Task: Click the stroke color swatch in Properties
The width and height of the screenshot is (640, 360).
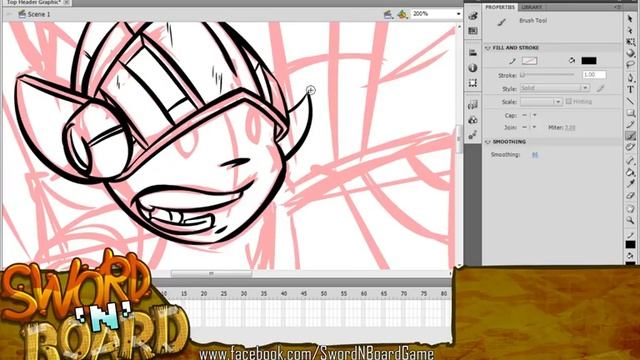Action: [x=529, y=61]
